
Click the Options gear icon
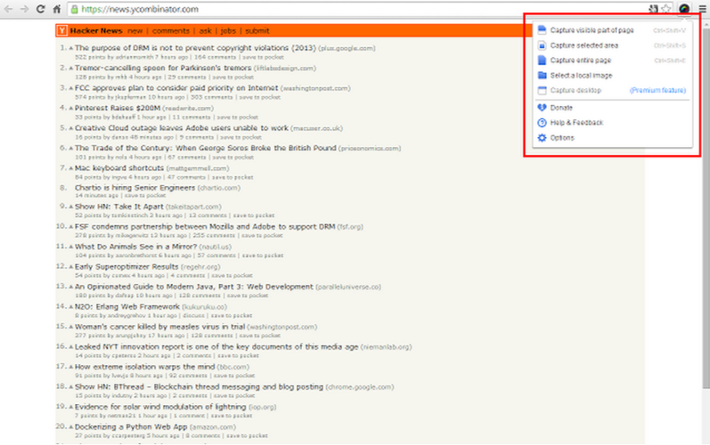[x=542, y=138]
